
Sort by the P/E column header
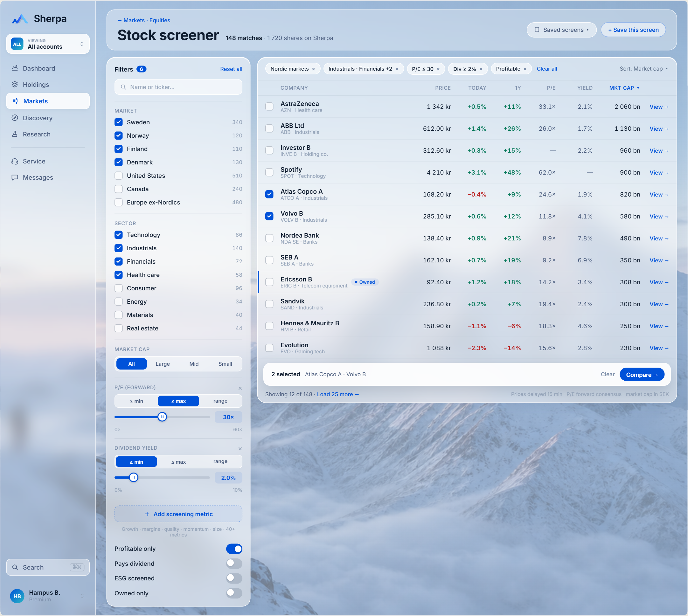[551, 88]
